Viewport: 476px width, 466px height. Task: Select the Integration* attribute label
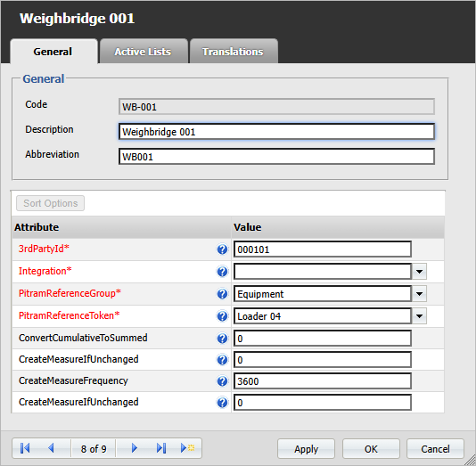pos(45,271)
